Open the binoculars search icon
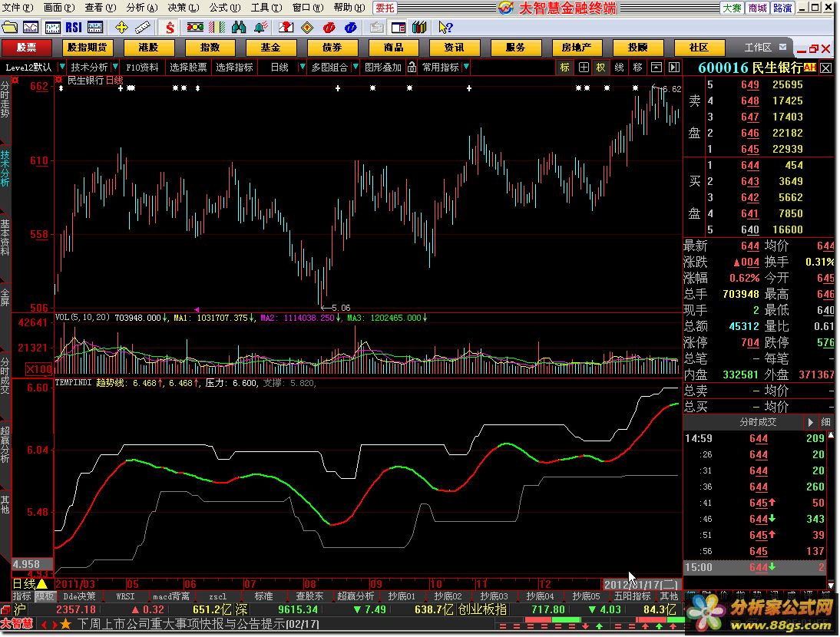The image size is (840, 637). click(x=239, y=27)
